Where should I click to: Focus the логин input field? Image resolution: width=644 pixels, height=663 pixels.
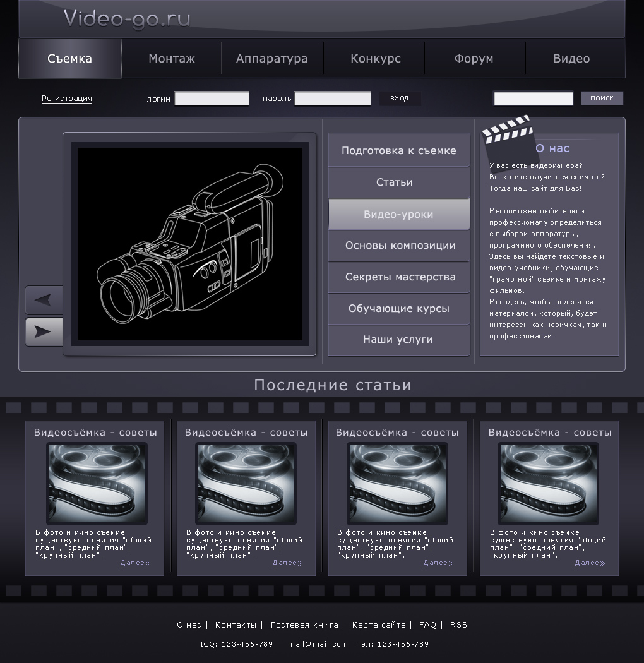(212, 99)
